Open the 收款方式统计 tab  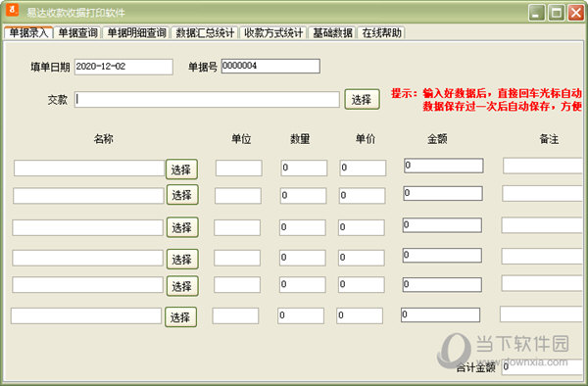[x=273, y=32]
